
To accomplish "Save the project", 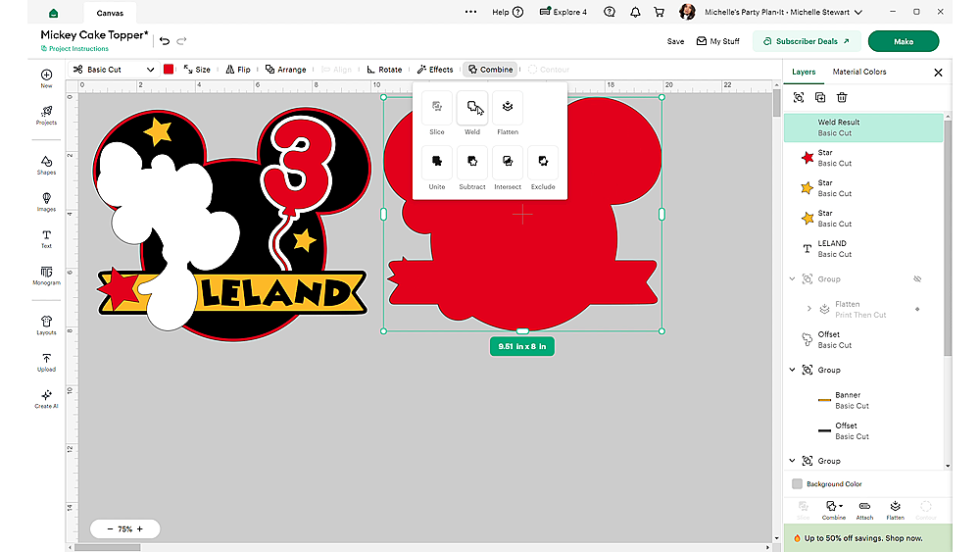I will pos(675,41).
